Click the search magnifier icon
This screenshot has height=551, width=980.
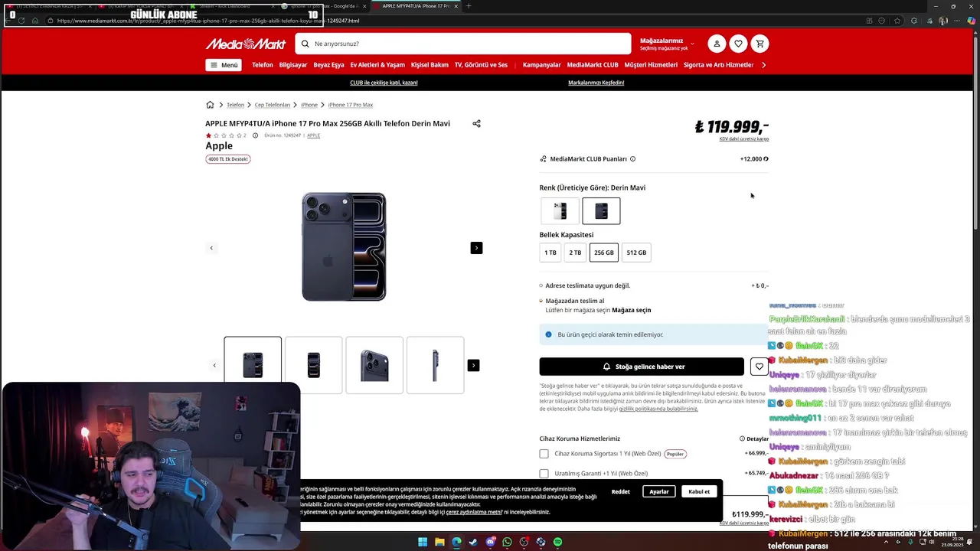pyautogui.click(x=305, y=44)
